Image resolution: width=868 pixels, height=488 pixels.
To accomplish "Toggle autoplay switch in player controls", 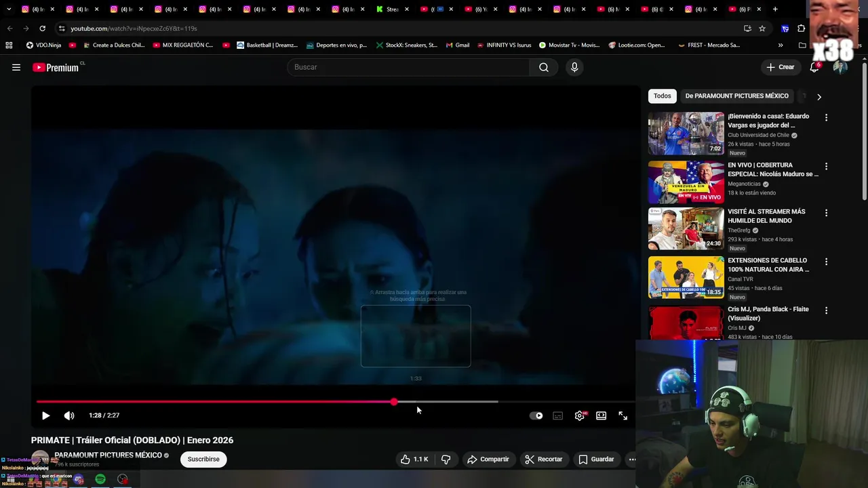I will tap(536, 415).
